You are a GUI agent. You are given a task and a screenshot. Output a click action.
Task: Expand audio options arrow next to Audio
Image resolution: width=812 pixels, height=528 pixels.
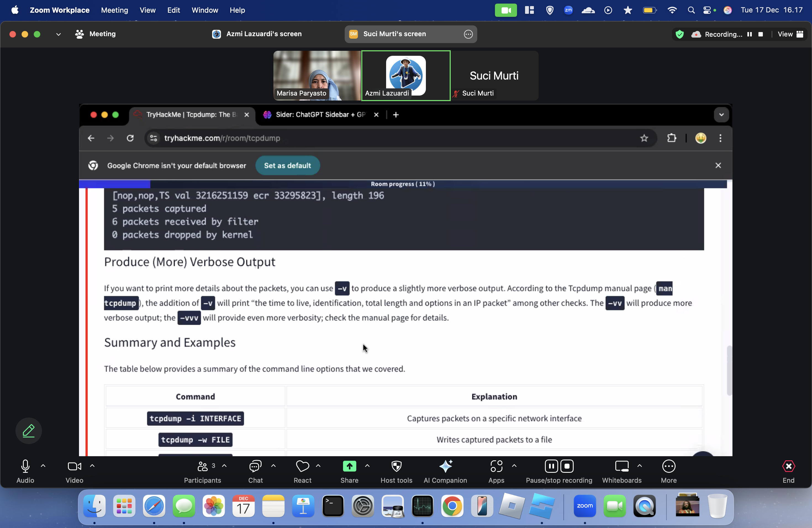tap(43, 466)
